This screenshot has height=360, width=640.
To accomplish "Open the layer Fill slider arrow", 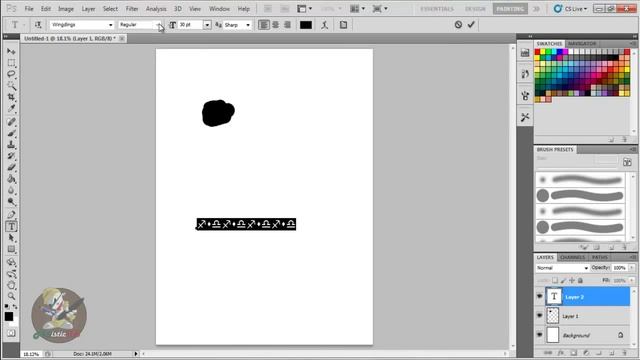I will click(632, 280).
